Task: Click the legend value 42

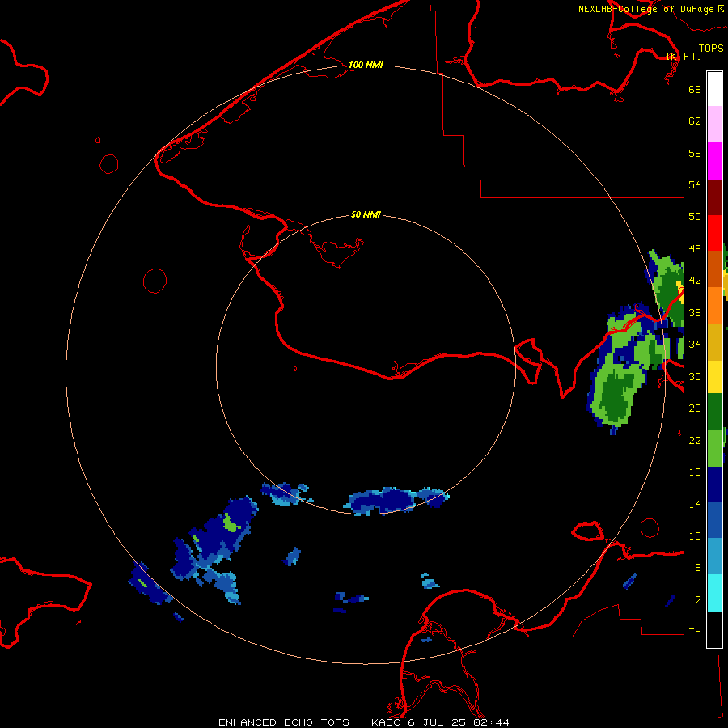Action: [x=695, y=281]
